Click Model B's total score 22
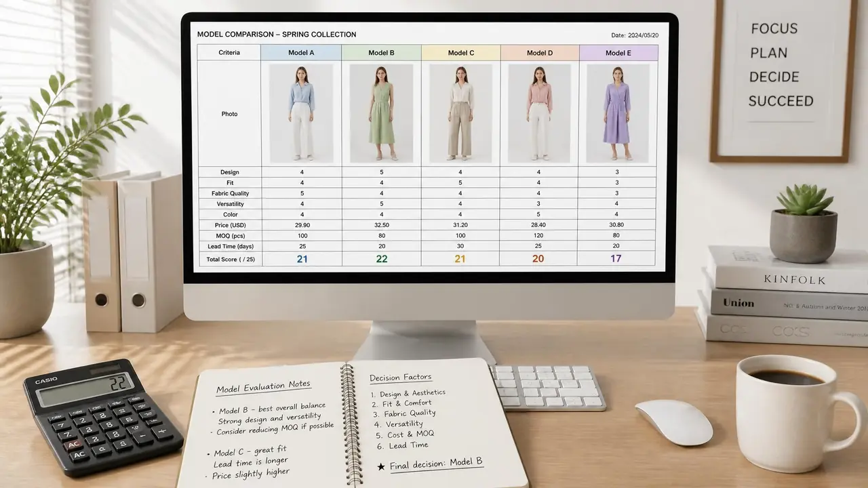Image resolution: width=868 pixels, height=488 pixels. [382, 259]
